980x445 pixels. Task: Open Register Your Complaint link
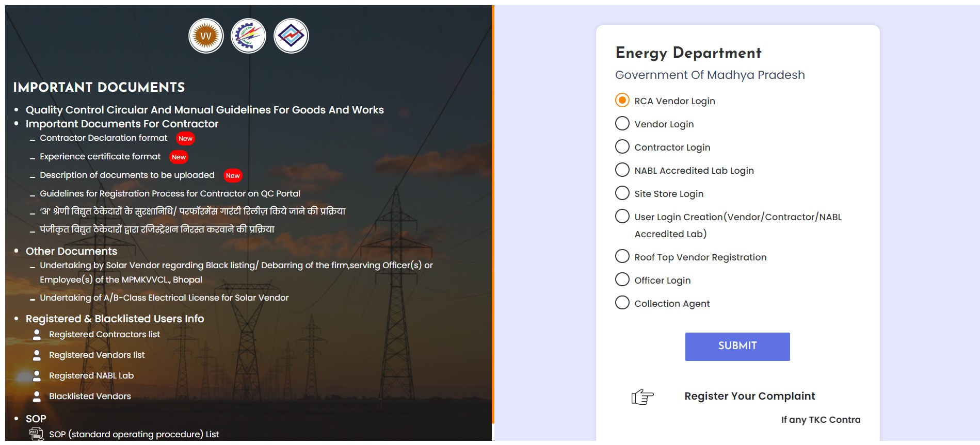click(x=749, y=396)
